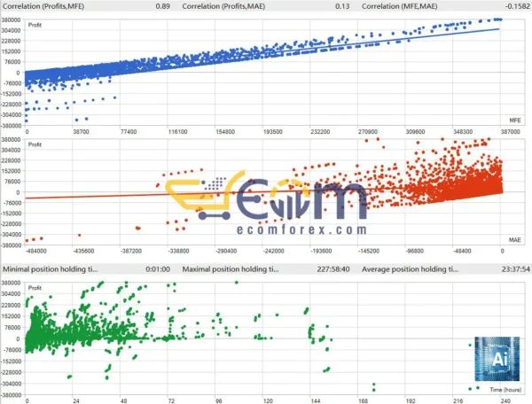
Task: Click the -484000 tick on MAE axis
Action: point(36,251)
